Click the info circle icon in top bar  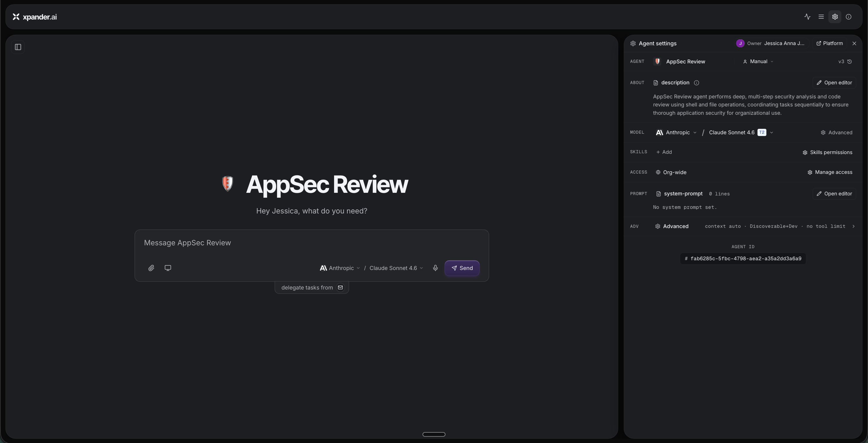pyautogui.click(x=849, y=17)
